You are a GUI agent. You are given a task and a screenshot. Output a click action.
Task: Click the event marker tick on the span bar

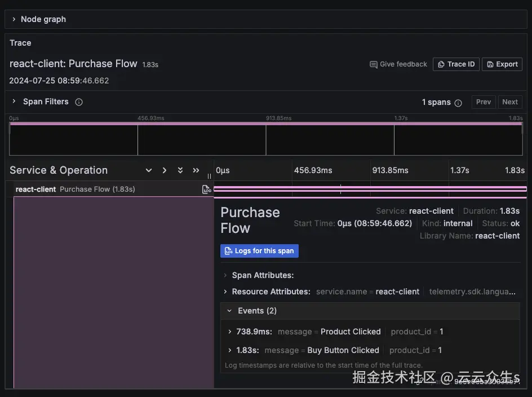pyautogui.click(x=340, y=189)
